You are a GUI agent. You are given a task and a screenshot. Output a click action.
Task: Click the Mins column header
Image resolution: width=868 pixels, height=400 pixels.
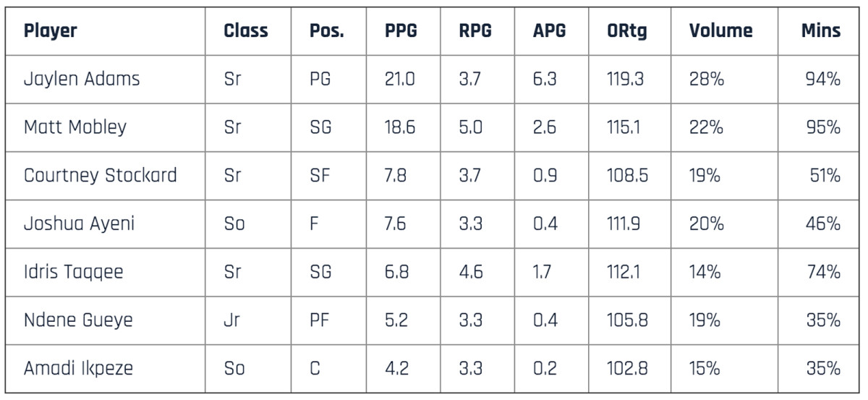click(820, 30)
